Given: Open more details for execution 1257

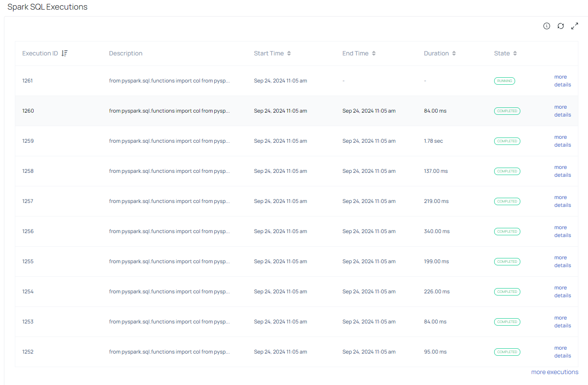Looking at the screenshot, I should (x=562, y=201).
